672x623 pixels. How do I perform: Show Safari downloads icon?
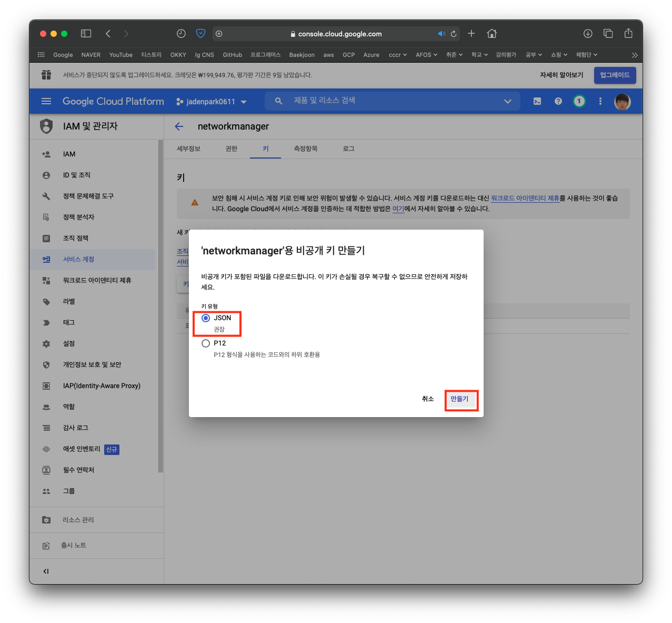pos(588,34)
